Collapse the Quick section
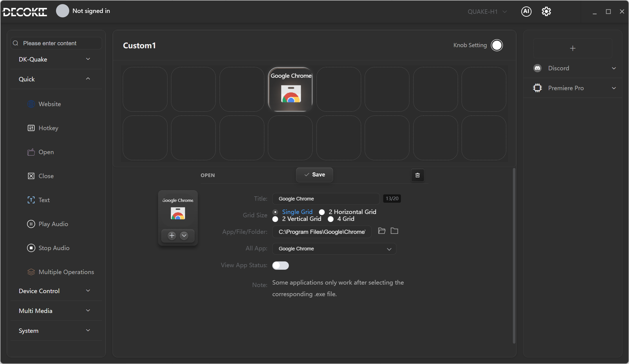This screenshot has height=364, width=629. coord(56,79)
